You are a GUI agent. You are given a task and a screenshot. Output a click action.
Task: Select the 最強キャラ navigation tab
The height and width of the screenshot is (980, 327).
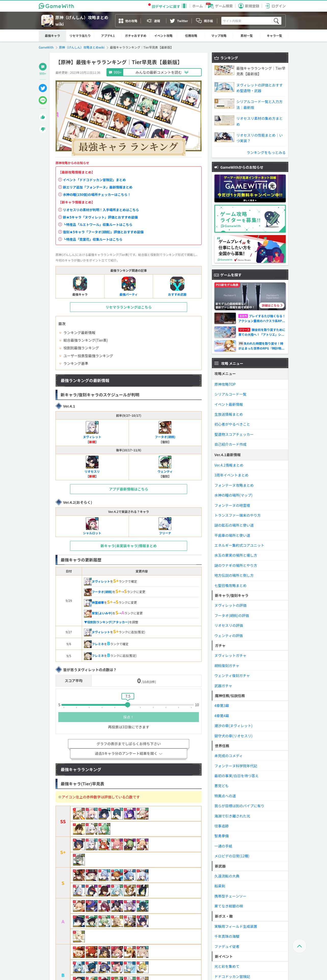pos(52,36)
